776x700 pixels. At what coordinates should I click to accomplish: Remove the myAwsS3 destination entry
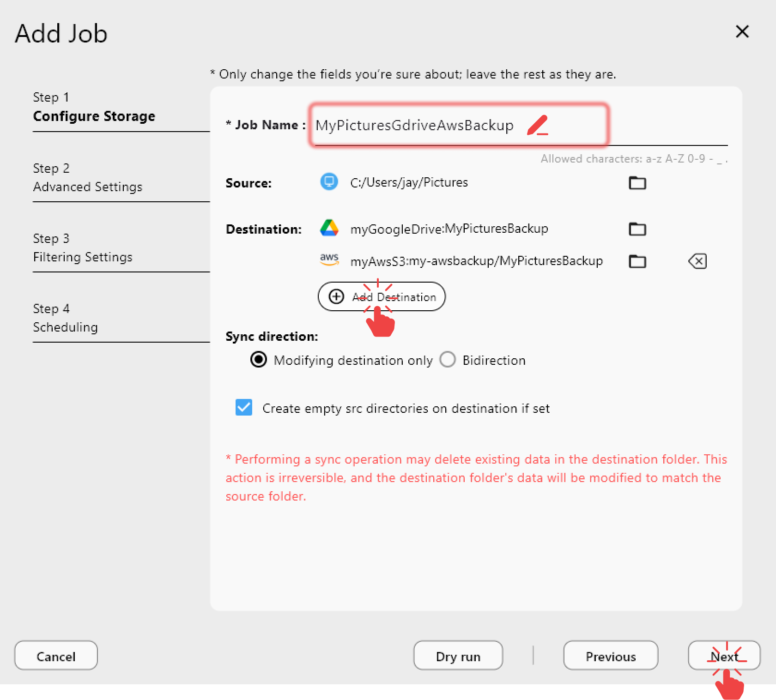(697, 261)
